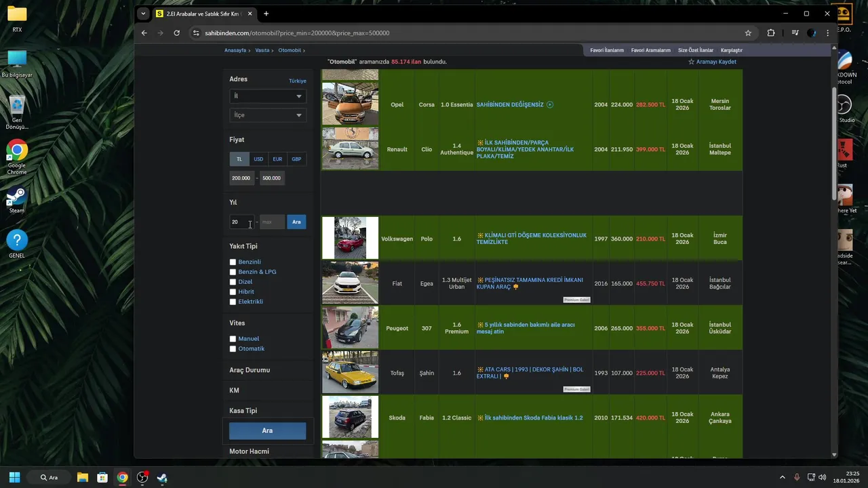This screenshot has height=488, width=868.
Task: Open the Geri Dönüşüm recycle bin icon
Action: (17, 112)
